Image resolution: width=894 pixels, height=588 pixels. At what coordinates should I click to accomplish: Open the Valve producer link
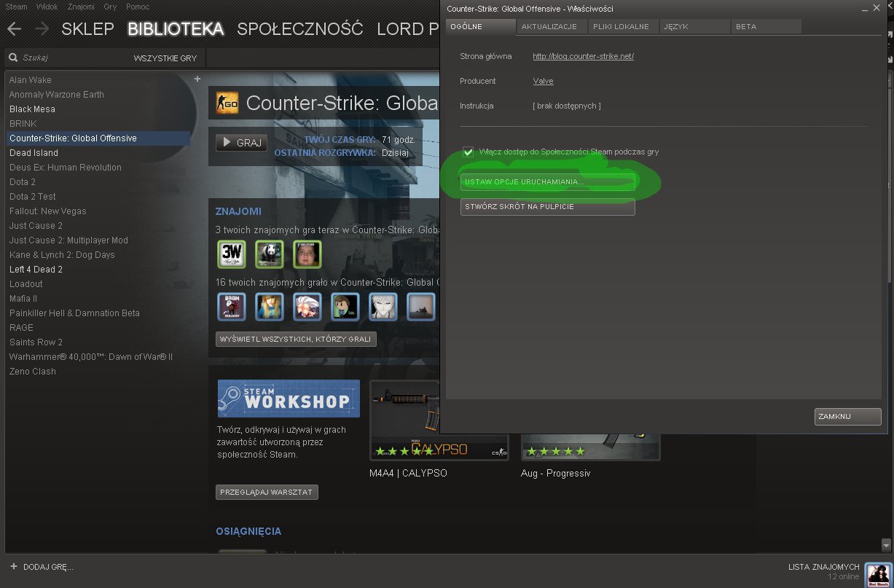click(x=543, y=81)
